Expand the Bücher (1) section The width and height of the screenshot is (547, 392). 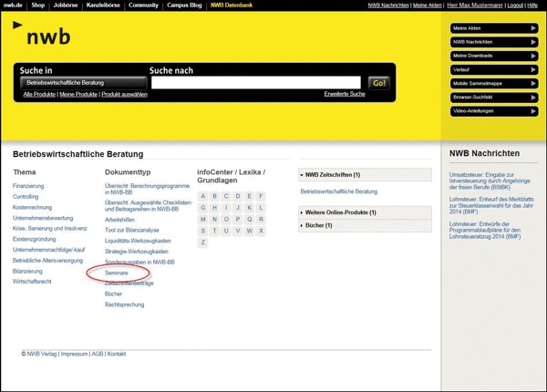click(365, 225)
